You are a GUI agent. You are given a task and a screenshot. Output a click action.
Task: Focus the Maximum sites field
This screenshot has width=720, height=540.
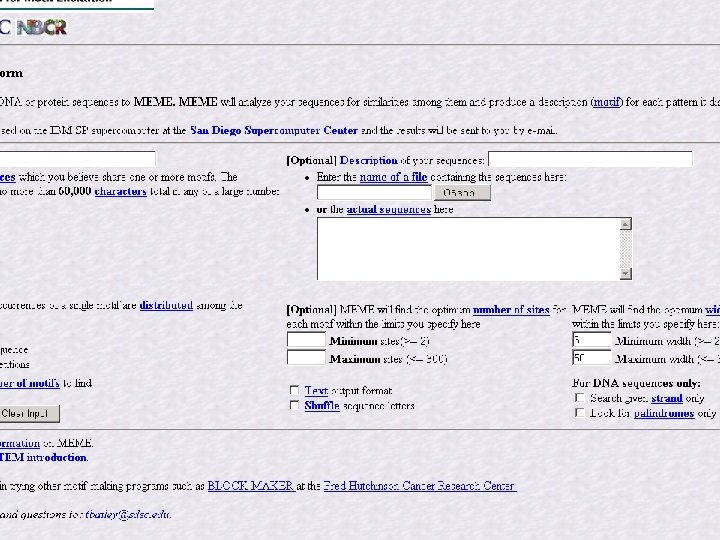306,358
